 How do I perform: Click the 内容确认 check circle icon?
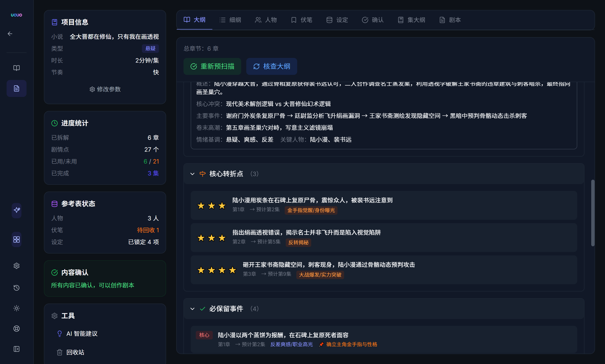coord(55,272)
